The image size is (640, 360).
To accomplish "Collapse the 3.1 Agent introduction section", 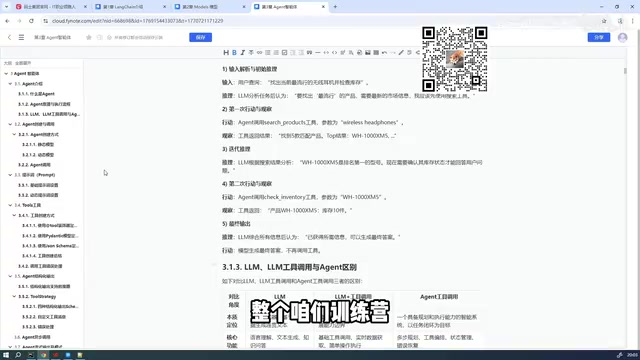I will pyautogui.click(x=10, y=84).
